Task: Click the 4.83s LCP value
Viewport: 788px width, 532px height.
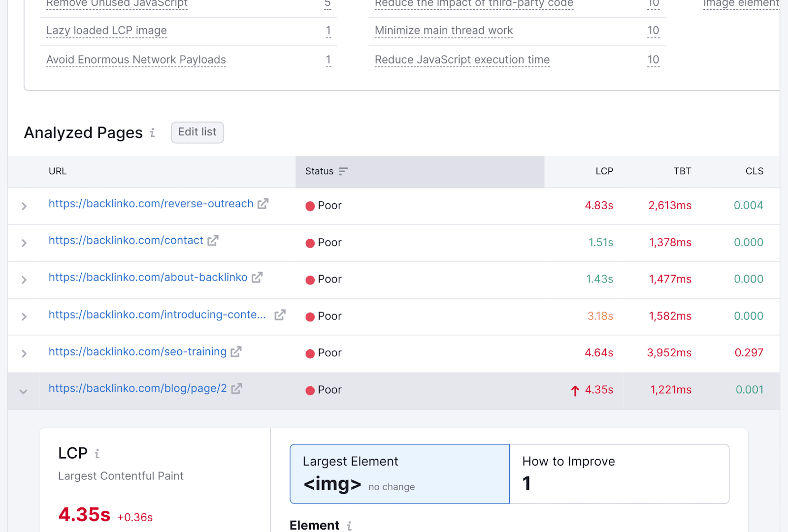Action: point(599,206)
